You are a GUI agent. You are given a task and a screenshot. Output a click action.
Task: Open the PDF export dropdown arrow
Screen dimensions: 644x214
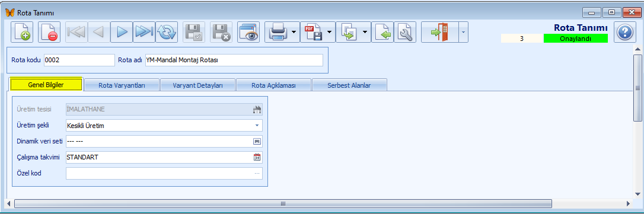[x=330, y=32]
